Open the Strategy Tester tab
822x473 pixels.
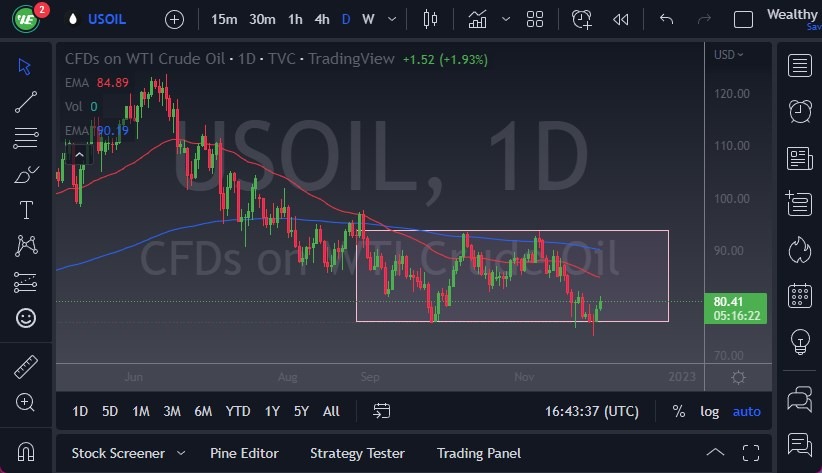pos(358,453)
